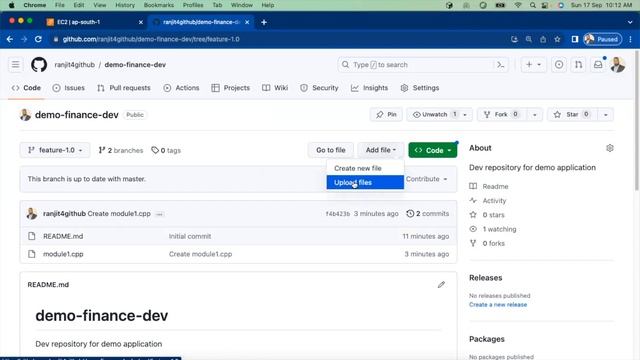This screenshot has height=360, width=640.
Task: Expand Chrome tab search chevron
Action: pos(630,22)
